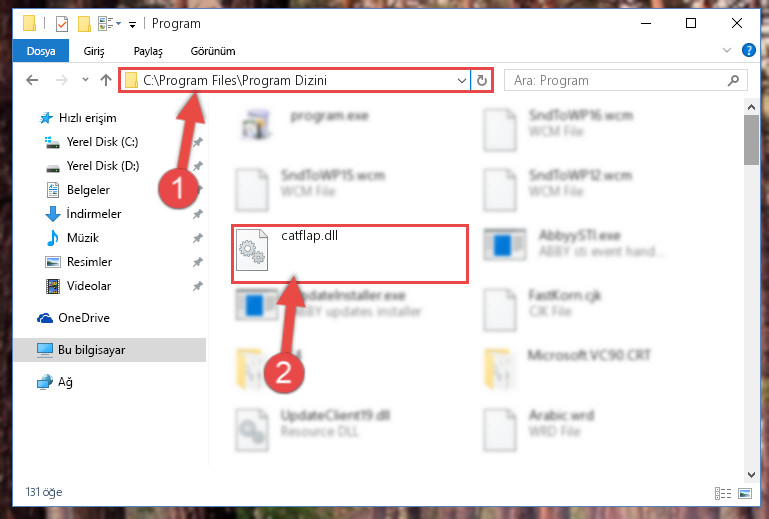This screenshot has width=769, height=519.
Task: Expand the ribbon chevron
Action: point(727,50)
